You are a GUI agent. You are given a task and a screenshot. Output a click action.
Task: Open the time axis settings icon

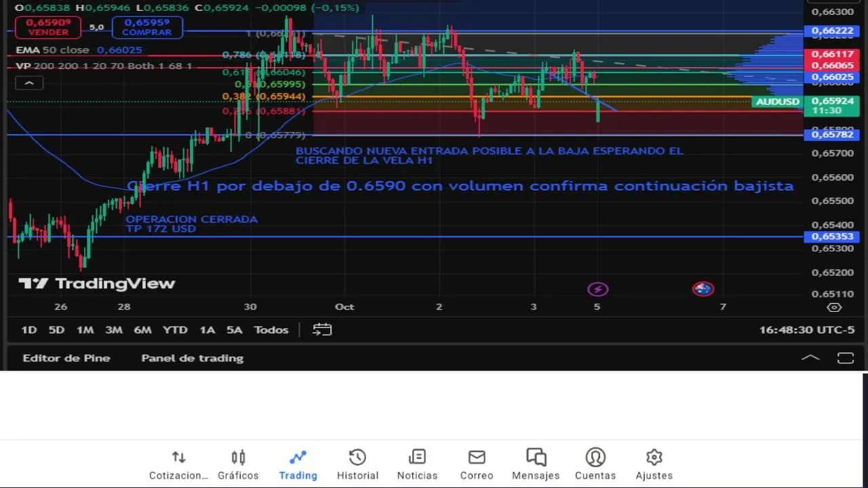(x=835, y=307)
